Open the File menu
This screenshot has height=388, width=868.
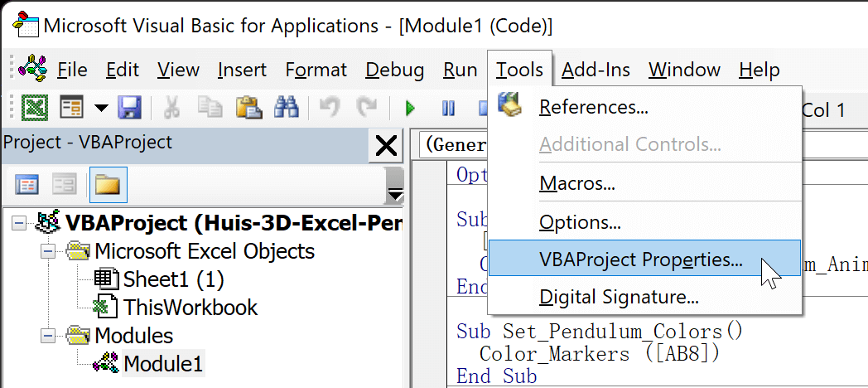click(x=72, y=70)
